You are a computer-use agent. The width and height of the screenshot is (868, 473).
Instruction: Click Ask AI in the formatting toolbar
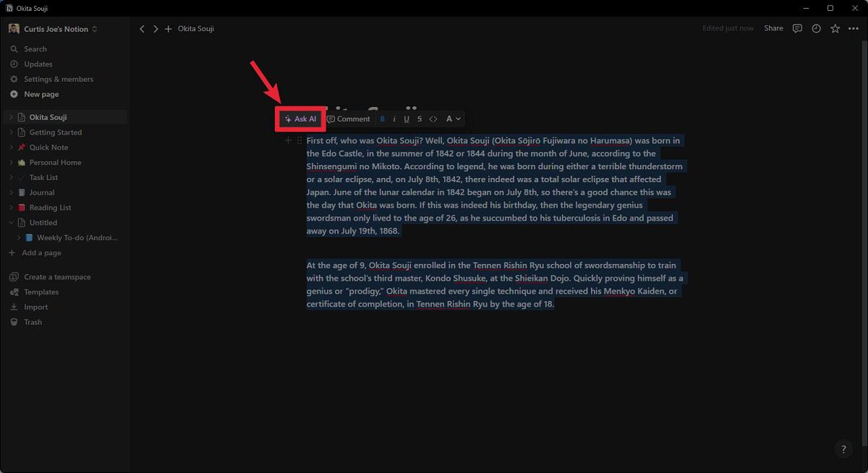pos(300,119)
